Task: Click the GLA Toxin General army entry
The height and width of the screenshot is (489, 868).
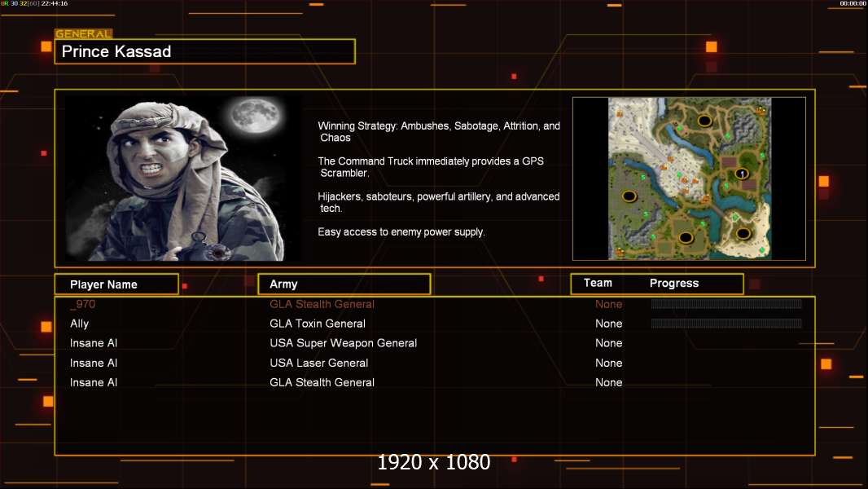Action: [x=318, y=324]
